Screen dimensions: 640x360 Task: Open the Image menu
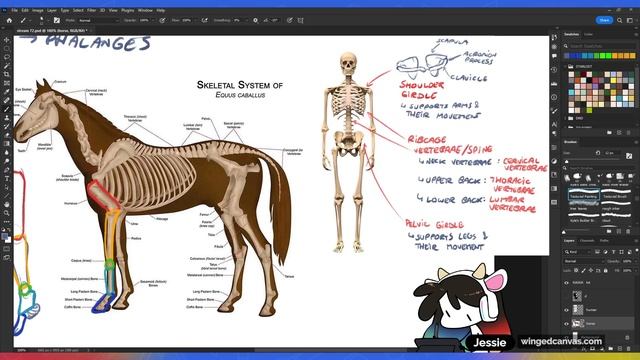click(x=38, y=10)
